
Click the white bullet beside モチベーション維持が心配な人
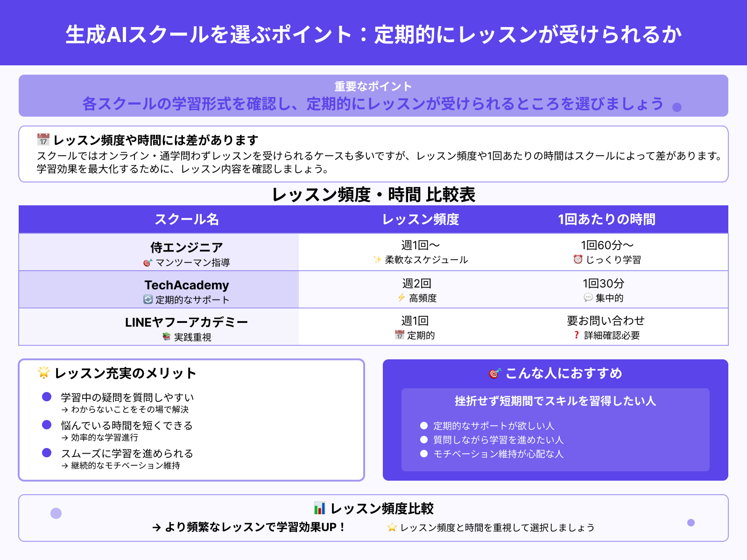tap(424, 454)
